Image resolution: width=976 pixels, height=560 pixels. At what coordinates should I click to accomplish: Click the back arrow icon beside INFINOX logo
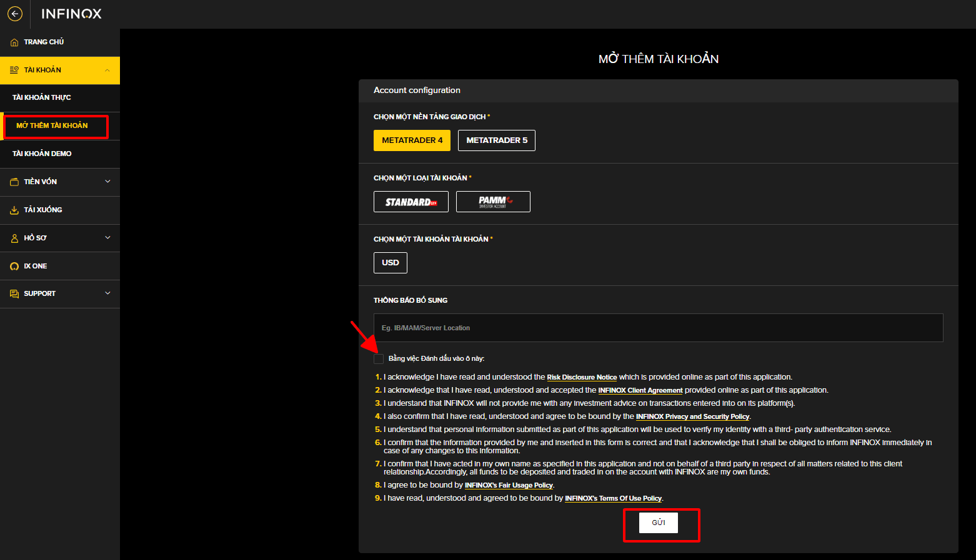[x=15, y=14]
